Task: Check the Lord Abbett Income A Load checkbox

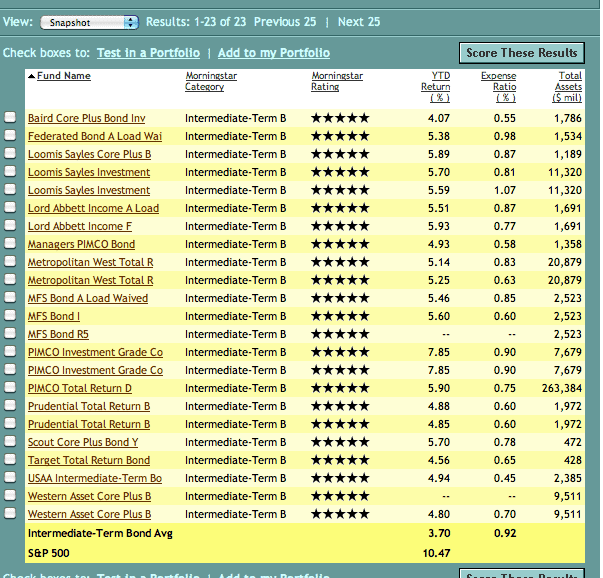Action: pos(10,207)
